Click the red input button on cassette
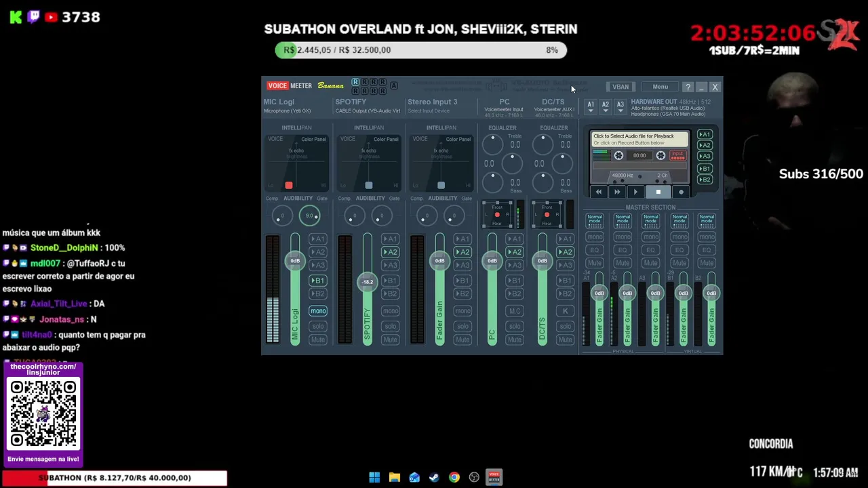Viewport: 868px width, 488px height. (677, 155)
